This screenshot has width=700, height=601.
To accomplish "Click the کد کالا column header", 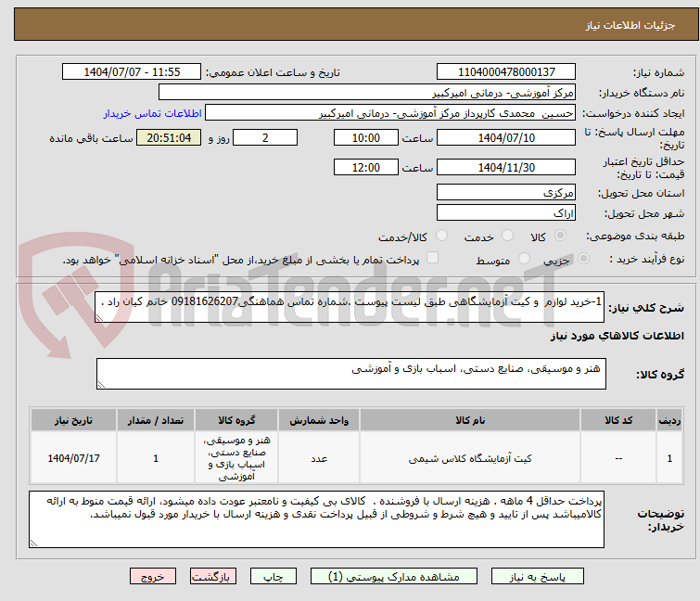I will (618, 420).
